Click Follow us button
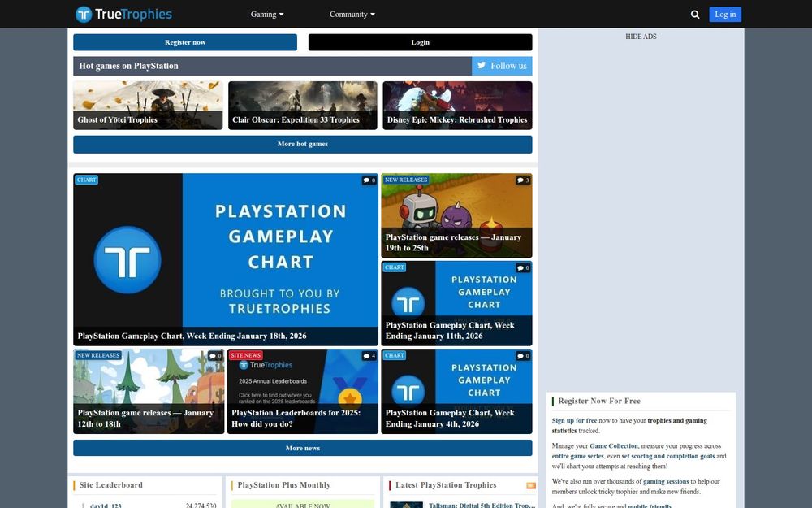 (502, 66)
